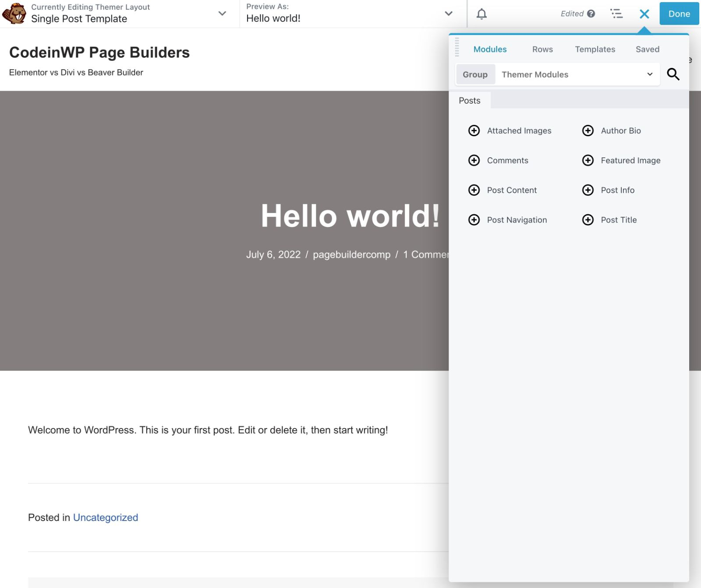This screenshot has height=588, width=701.
Task: Expand the Themer Layout title dropdown
Action: point(222,14)
